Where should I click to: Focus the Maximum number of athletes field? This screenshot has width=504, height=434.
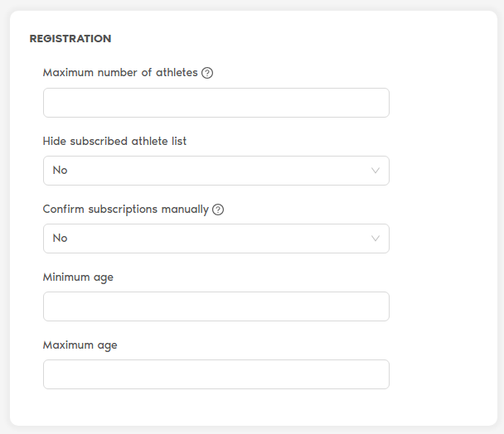point(216,103)
